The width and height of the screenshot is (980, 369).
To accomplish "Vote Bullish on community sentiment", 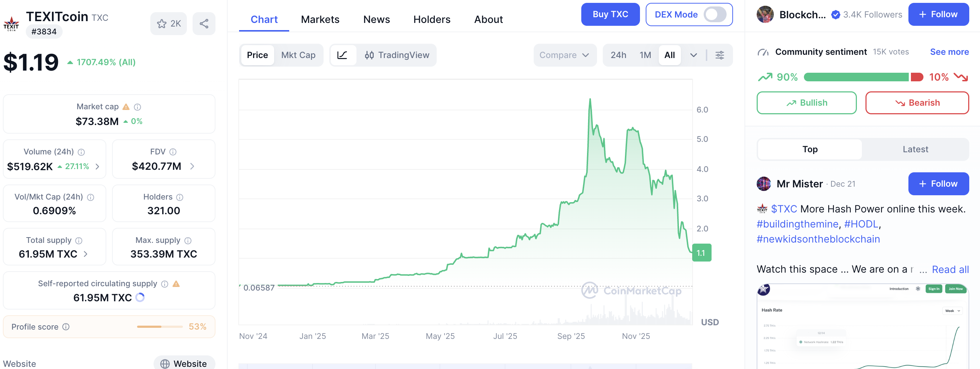I will [806, 103].
